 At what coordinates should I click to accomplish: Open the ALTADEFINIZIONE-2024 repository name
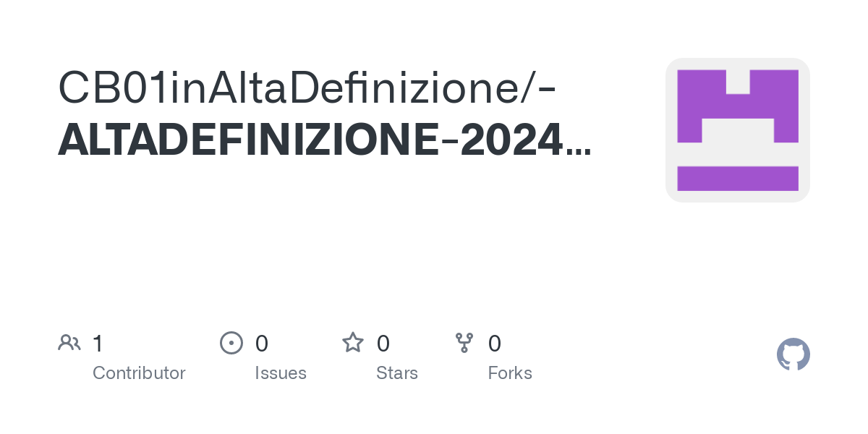click(x=310, y=140)
